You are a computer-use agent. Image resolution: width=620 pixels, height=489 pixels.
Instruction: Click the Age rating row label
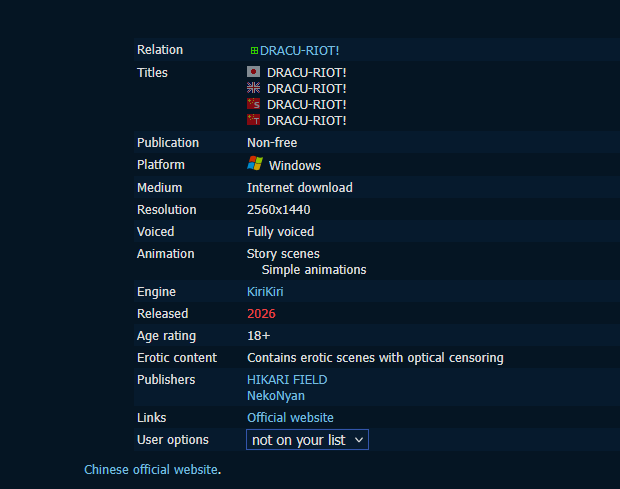pyautogui.click(x=166, y=336)
